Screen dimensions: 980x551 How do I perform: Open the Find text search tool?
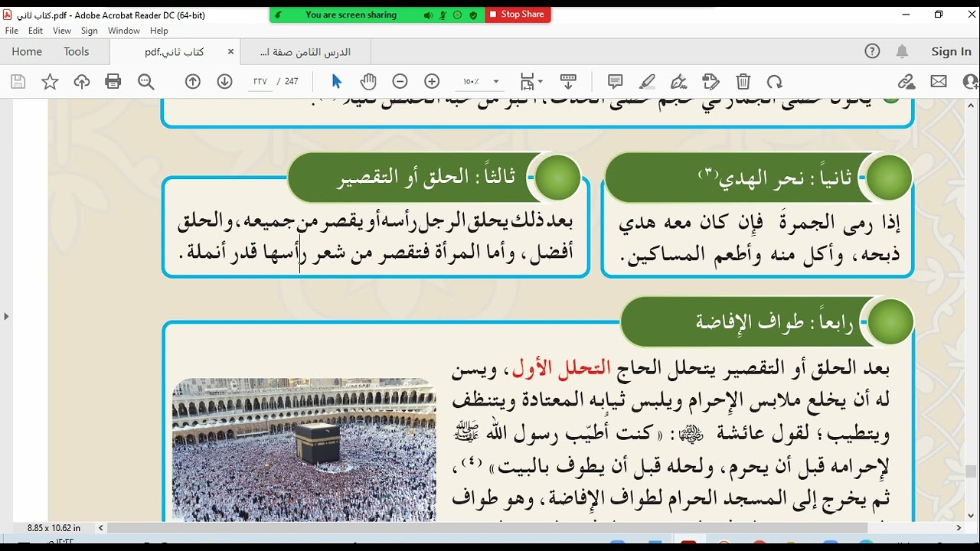tap(145, 82)
